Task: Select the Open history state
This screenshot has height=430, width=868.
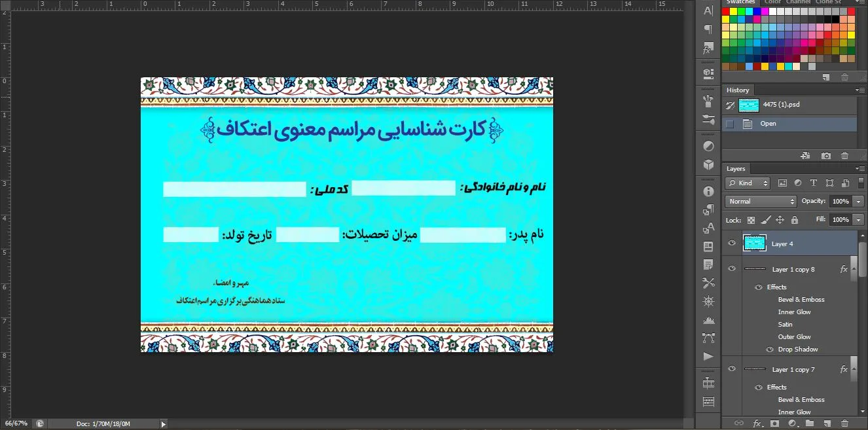Action: pyautogui.click(x=789, y=124)
